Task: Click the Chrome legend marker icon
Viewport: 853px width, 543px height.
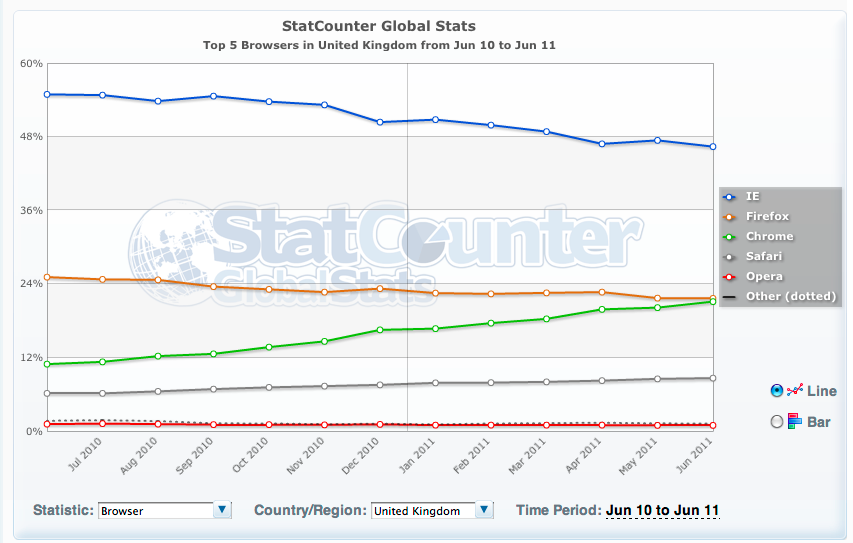Action: click(x=729, y=236)
